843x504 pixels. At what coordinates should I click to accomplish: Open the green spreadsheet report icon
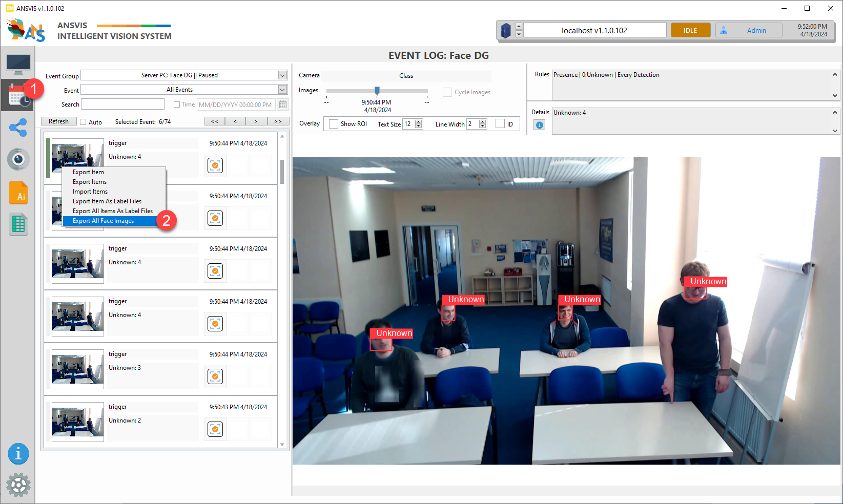[x=18, y=225]
